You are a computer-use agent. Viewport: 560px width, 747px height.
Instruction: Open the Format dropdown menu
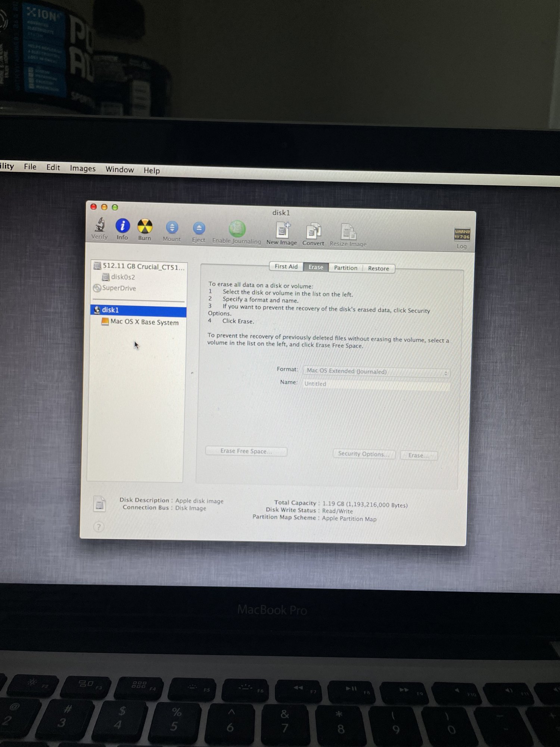[x=376, y=371]
